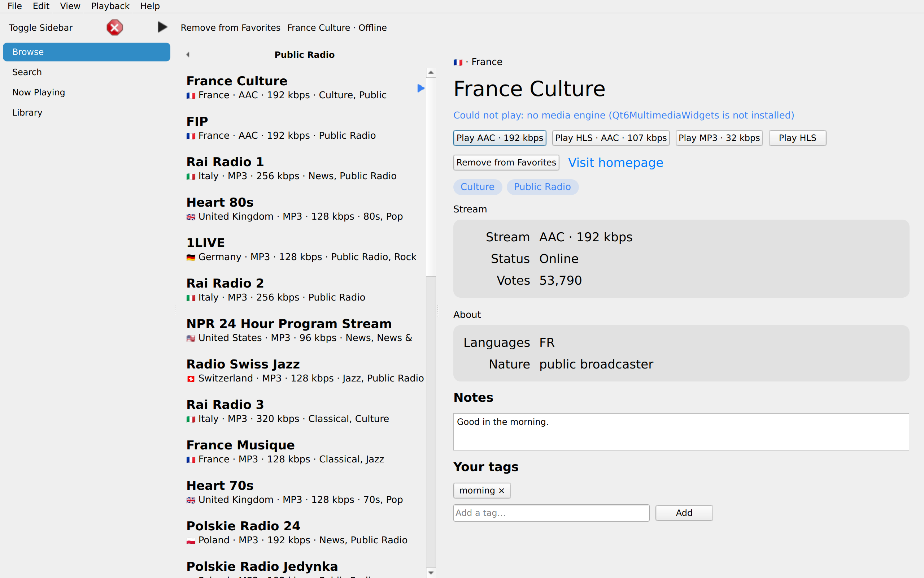The height and width of the screenshot is (578, 924).
Task: Open the Help menu
Action: (150, 6)
